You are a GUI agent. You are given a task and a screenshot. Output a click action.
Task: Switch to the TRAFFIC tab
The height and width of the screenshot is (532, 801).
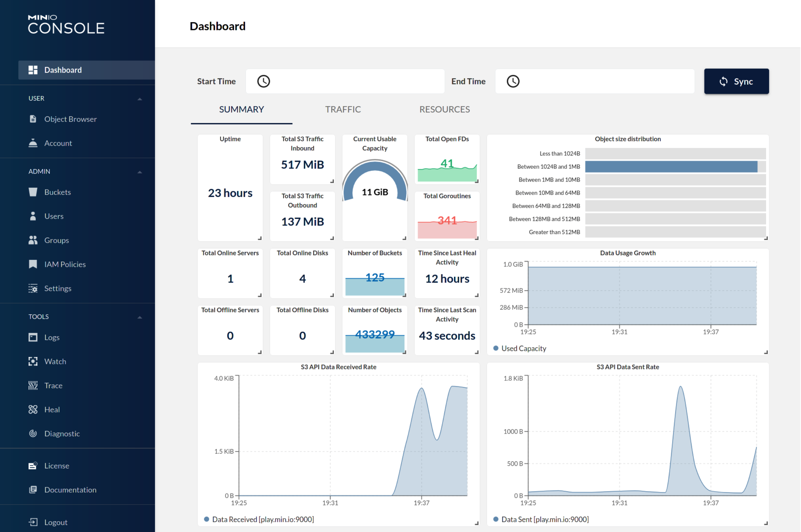pyautogui.click(x=343, y=109)
